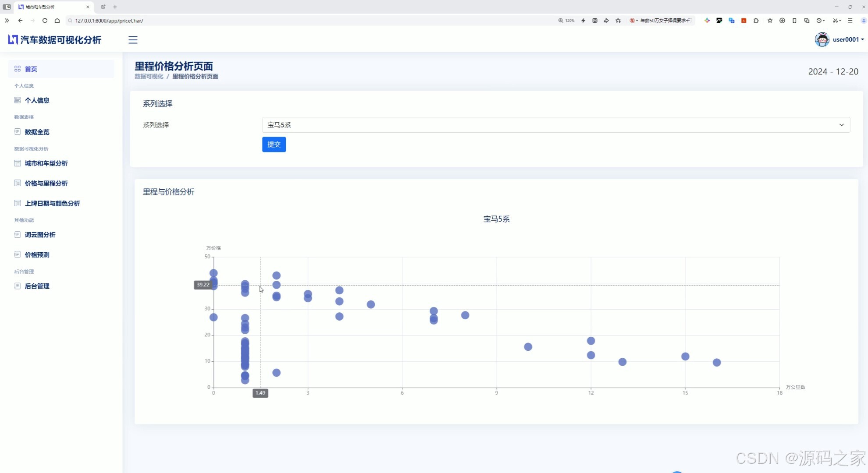Click the browser home icon
Image resolution: width=868 pixels, height=473 pixels.
pyautogui.click(x=57, y=21)
